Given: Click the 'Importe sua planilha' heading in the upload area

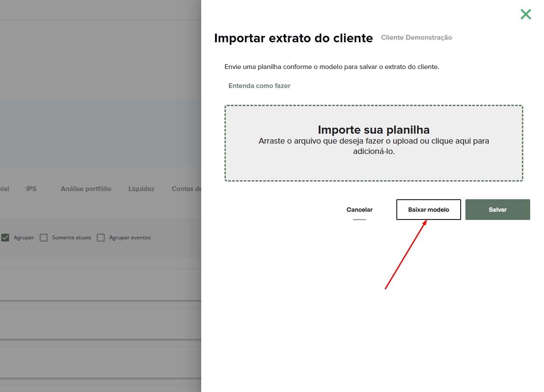Looking at the screenshot, I should point(373,130).
